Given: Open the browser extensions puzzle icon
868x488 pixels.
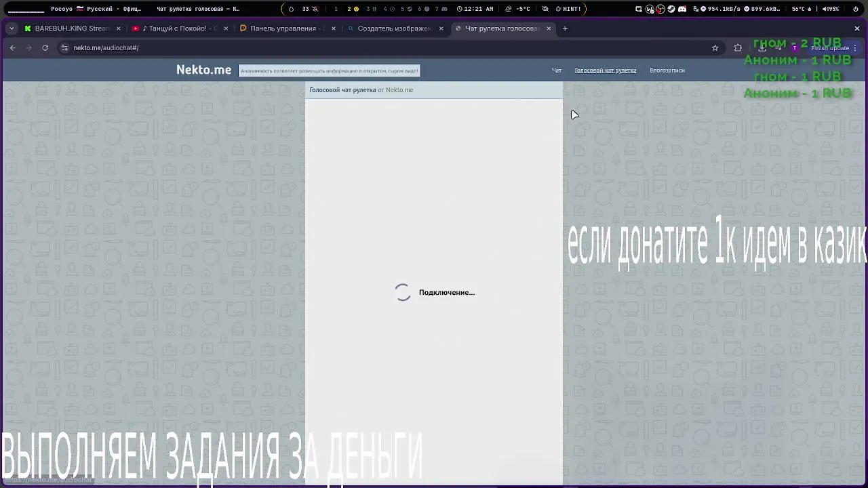Looking at the screenshot, I should coord(738,48).
